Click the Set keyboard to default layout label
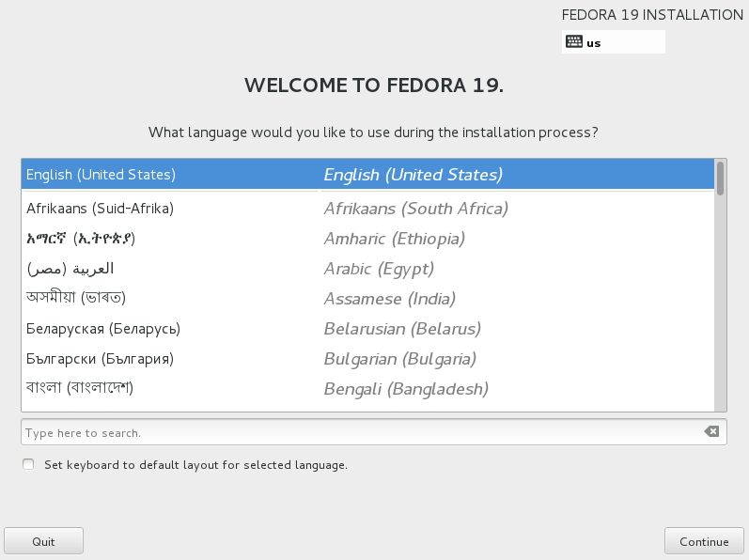 pyautogui.click(x=195, y=464)
